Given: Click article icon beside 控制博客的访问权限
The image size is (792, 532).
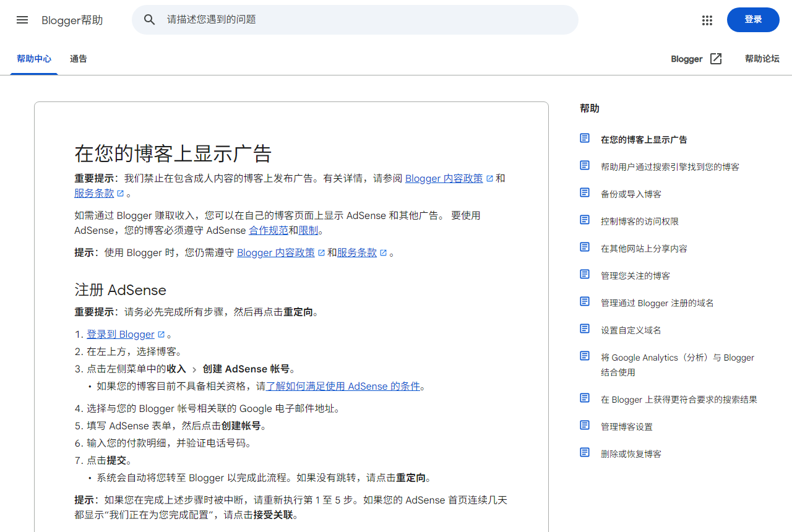Looking at the screenshot, I should pos(585,220).
